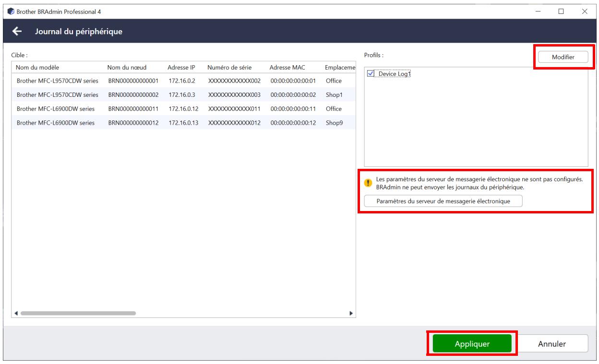Click location Shop1 cell

pyautogui.click(x=334, y=95)
